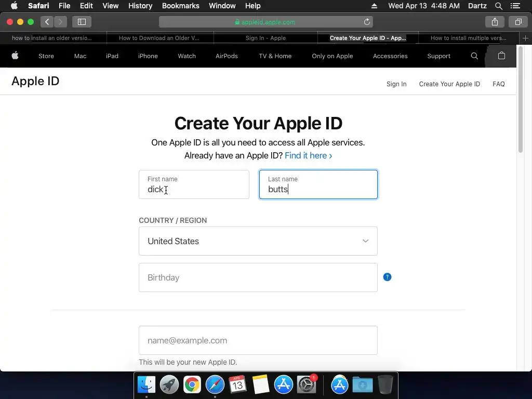The width and height of the screenshot is (532, 399).
Task: Open the Edit menu
Action: click(86, 6)
